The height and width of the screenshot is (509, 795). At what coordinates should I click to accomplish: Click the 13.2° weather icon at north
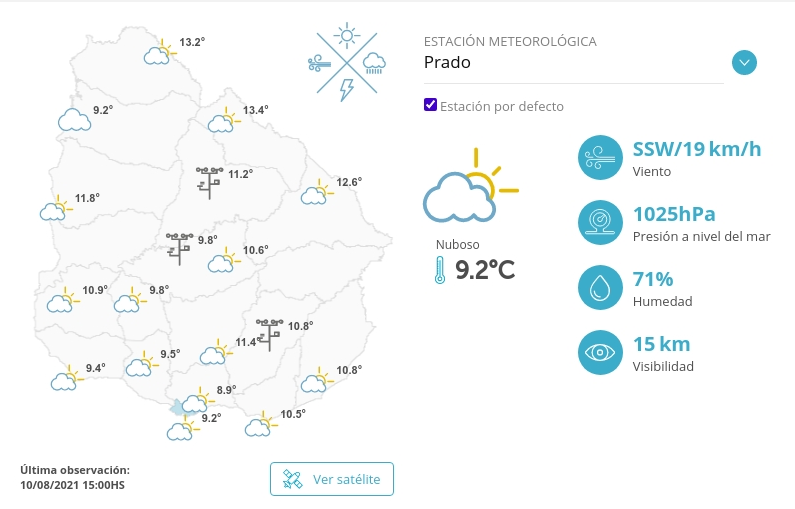pyautogui.click(x=158, y=53)
